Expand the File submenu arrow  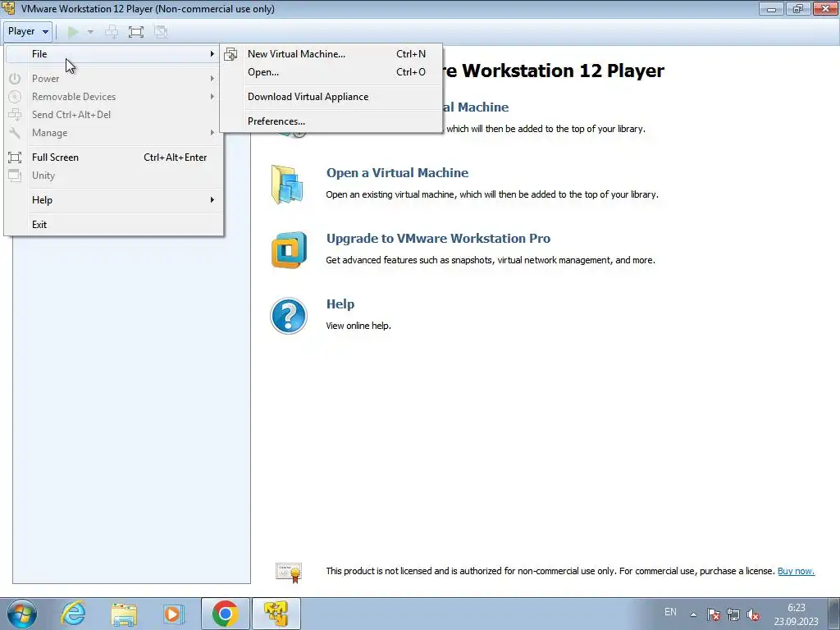pos(212,54)
